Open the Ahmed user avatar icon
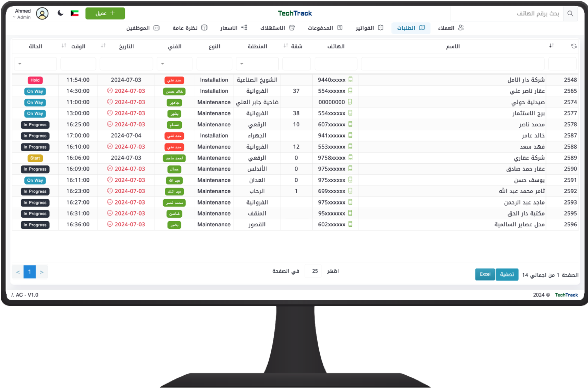This screenshot has width=588, height=390. point(42,14)
